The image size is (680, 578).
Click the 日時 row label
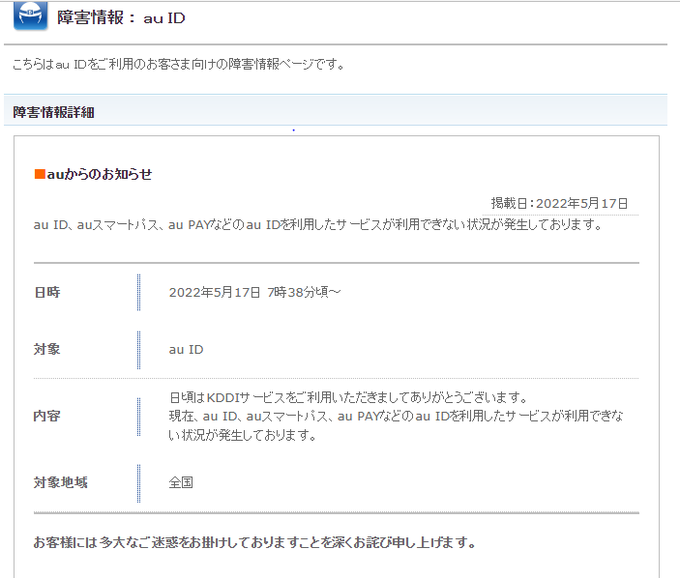[47, 292]
